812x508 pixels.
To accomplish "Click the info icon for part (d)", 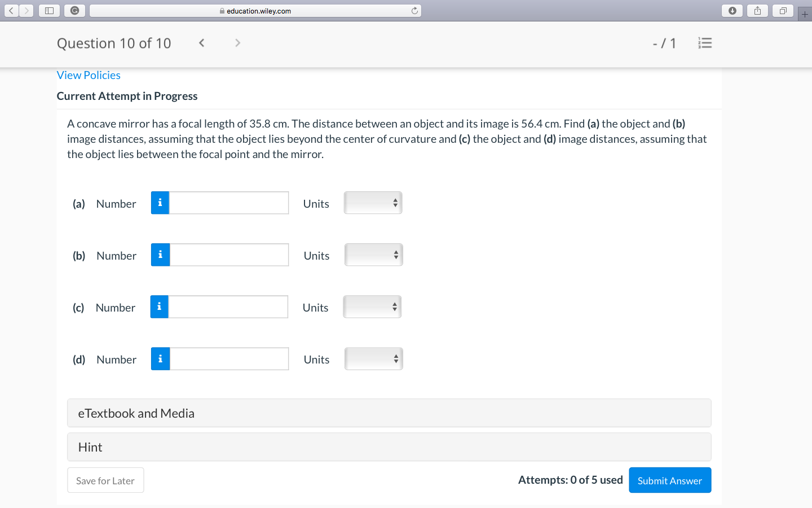I will click(160, 358).
